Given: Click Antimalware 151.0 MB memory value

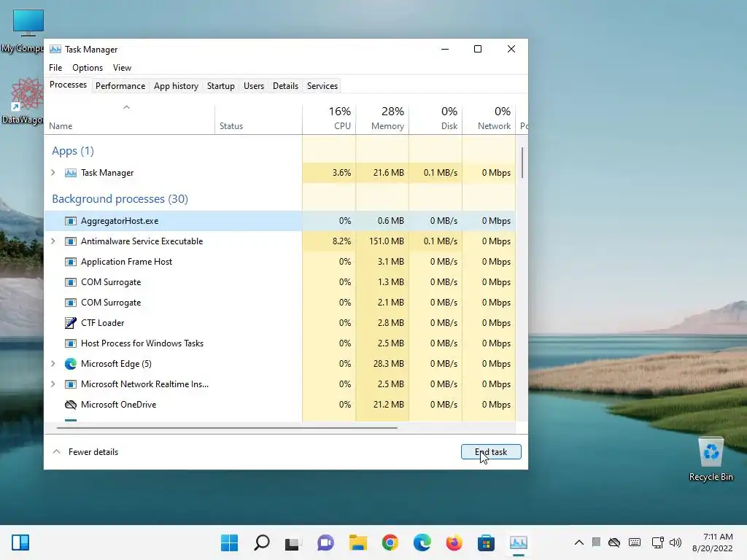Looking at the screenshot, I should click(387, 241).
